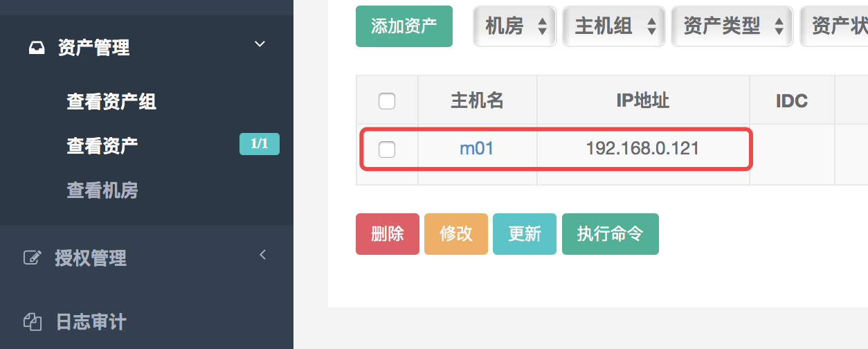The image size is (868, 349).
Task: Open the 资产类型 dropdown filter
Action: point(732,27)
